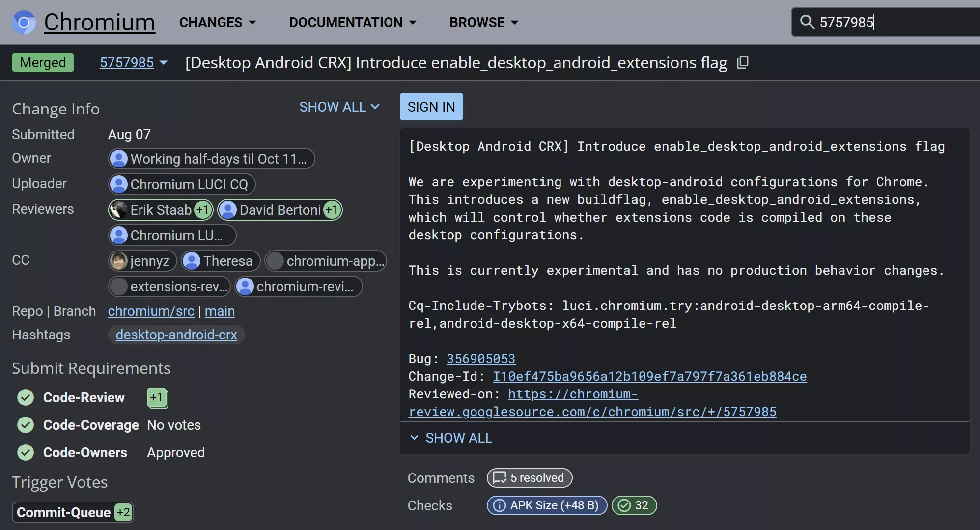Open the DOCUMENTATION dropdown menu

point(353,22)
